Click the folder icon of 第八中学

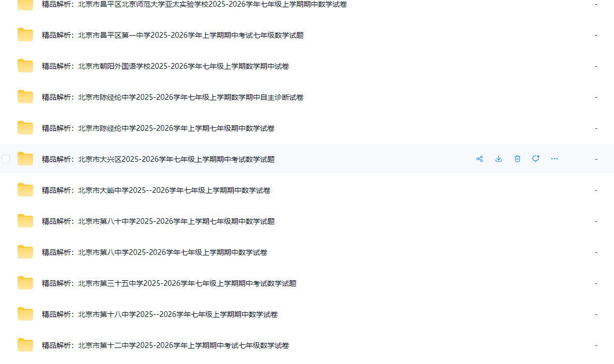tap(25, 252)
